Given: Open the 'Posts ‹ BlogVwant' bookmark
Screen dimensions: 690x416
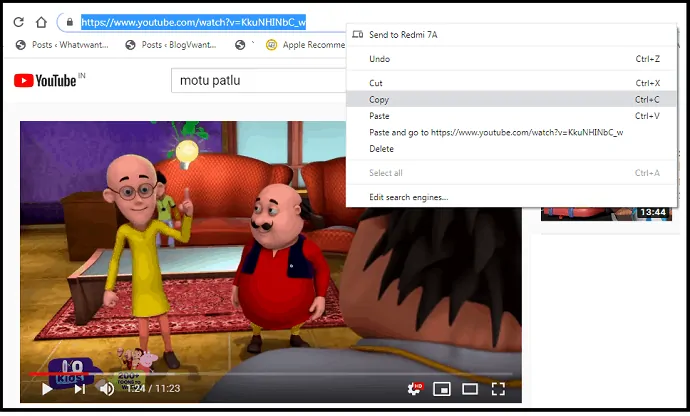Looking at the screenshot, I should tap(171, 45).
